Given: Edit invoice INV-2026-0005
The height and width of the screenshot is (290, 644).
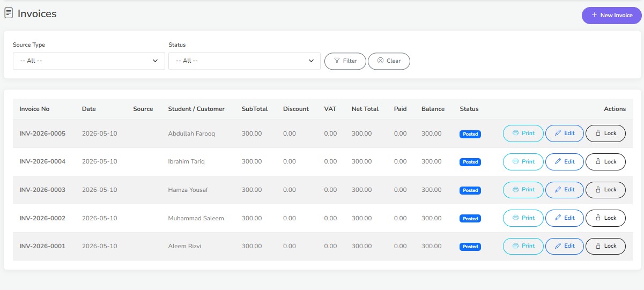Looking at the screenshot, I should [x=565, y=133].
